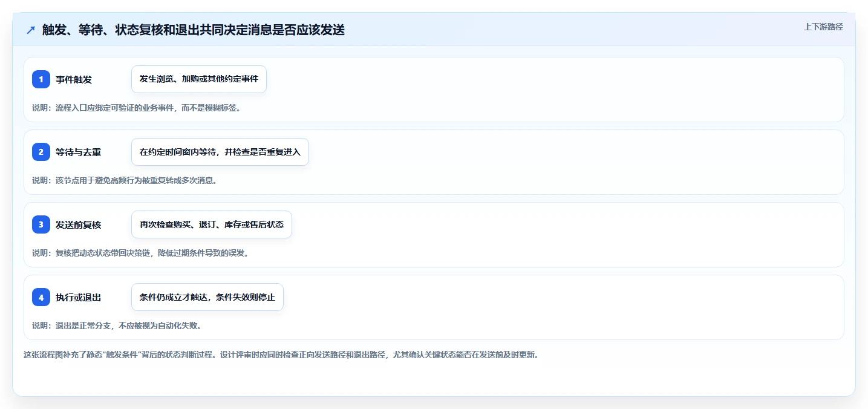Screen dimensions: 868x409
Task: Click the step 1 number badge
Action: [x=41, y=79]
